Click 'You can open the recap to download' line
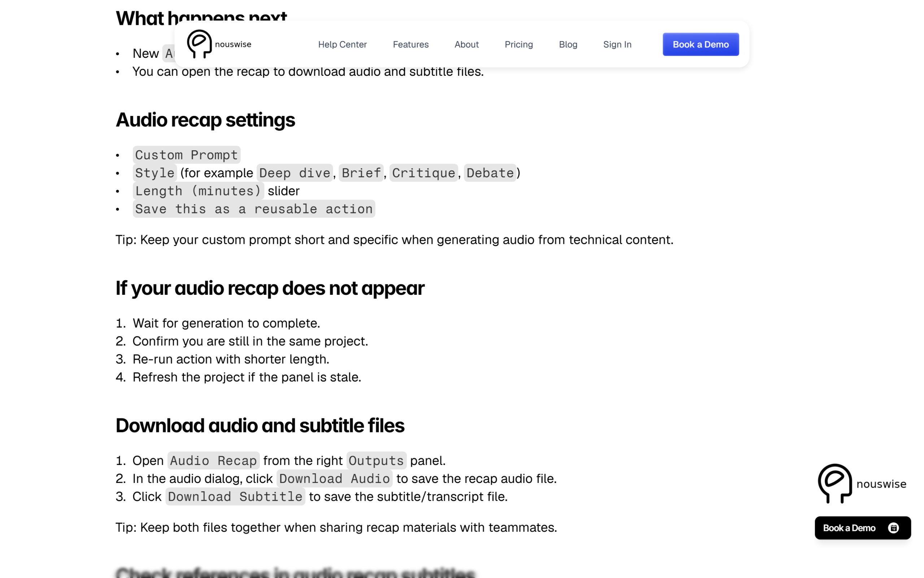This screenshot has height=578, width=924. 308,72
